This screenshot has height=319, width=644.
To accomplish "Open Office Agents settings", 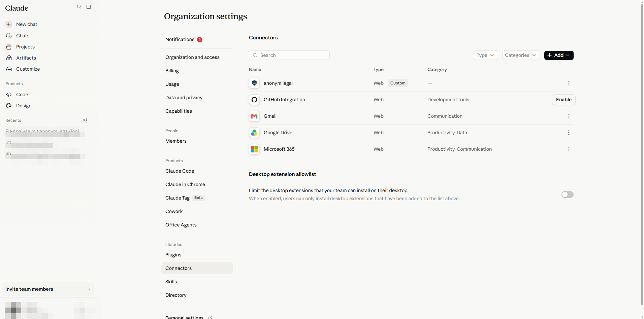I will [x=181, y=225].
